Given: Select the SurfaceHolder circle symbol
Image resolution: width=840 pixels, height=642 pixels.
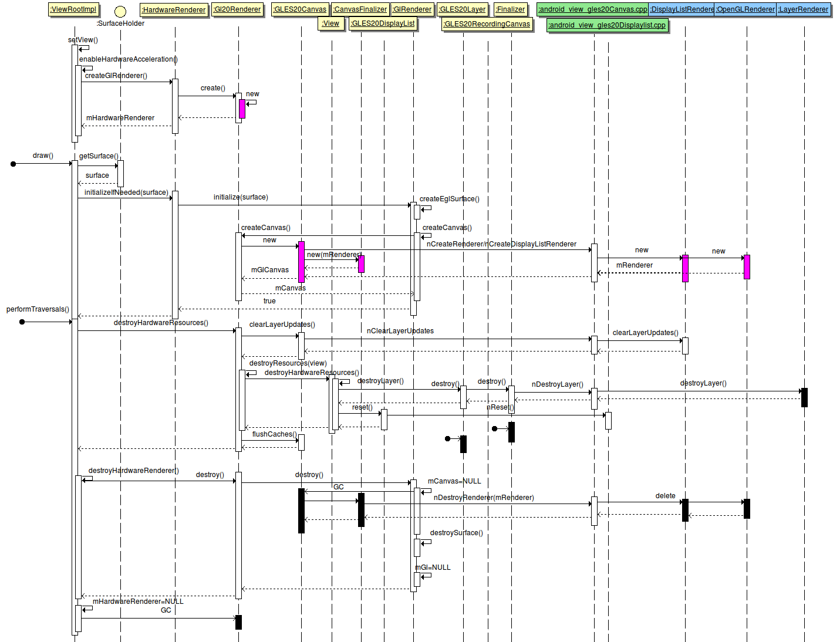Looking at the screenshot, I should (120, 11).
